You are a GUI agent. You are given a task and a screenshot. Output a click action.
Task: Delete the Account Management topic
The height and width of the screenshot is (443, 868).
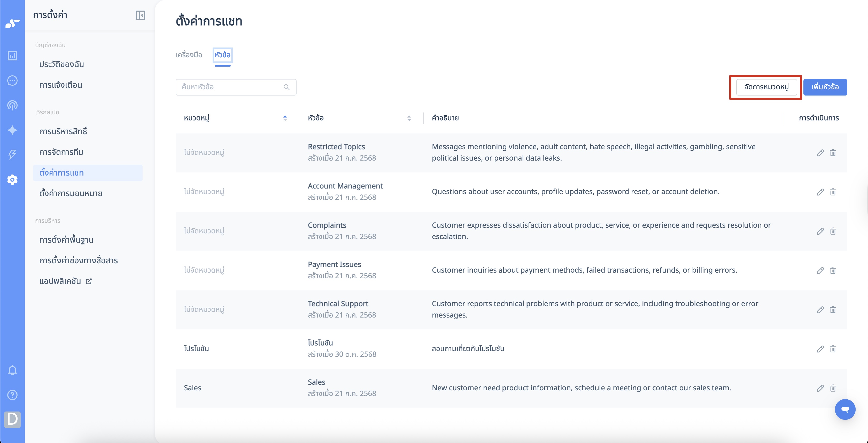(833, 192)
